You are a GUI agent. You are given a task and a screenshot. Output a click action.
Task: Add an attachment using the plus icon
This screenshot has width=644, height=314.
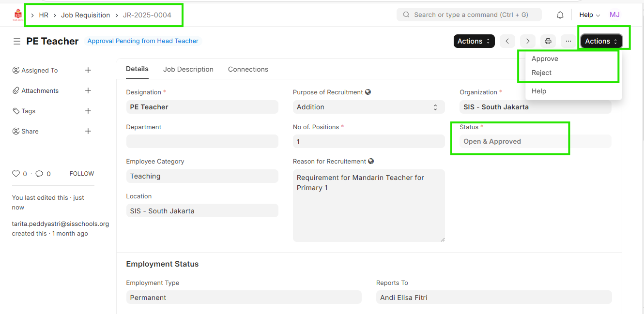pos(88,90)
